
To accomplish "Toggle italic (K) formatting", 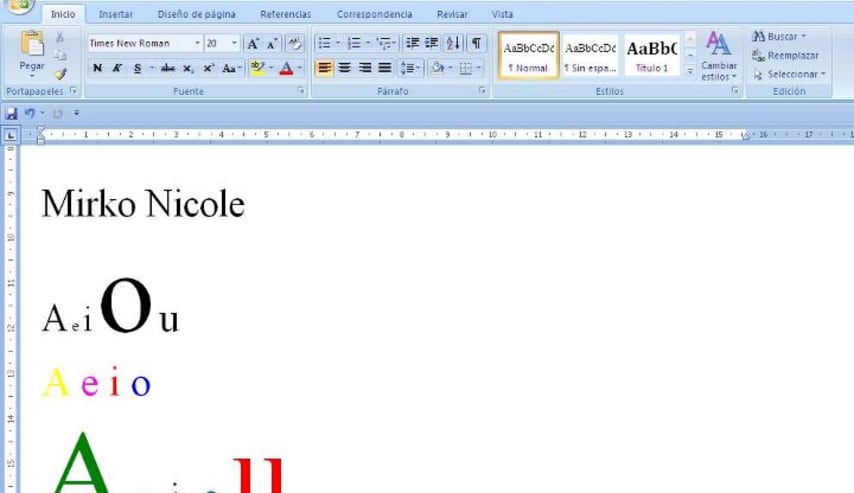I will coord(117,68).
